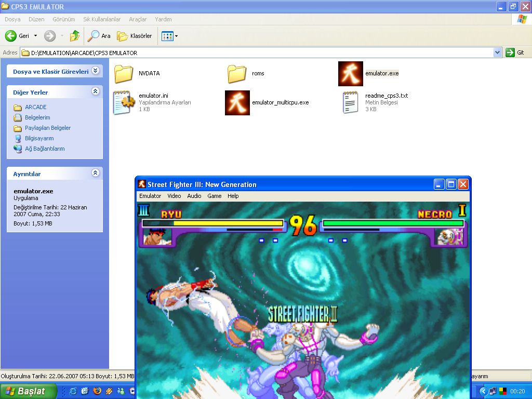Click the NVDATA folder name

[149, 73]
